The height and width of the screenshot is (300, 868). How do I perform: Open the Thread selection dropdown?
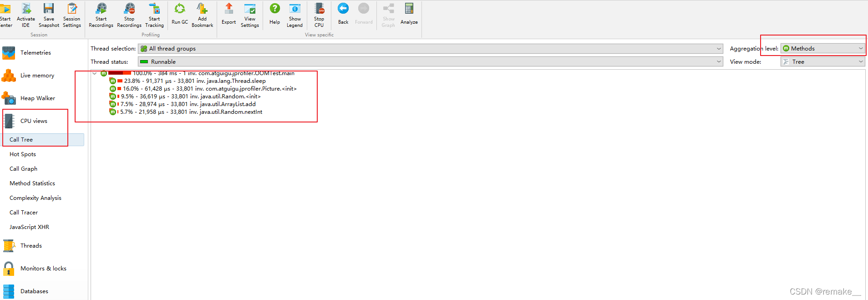[x=430, y=49]
